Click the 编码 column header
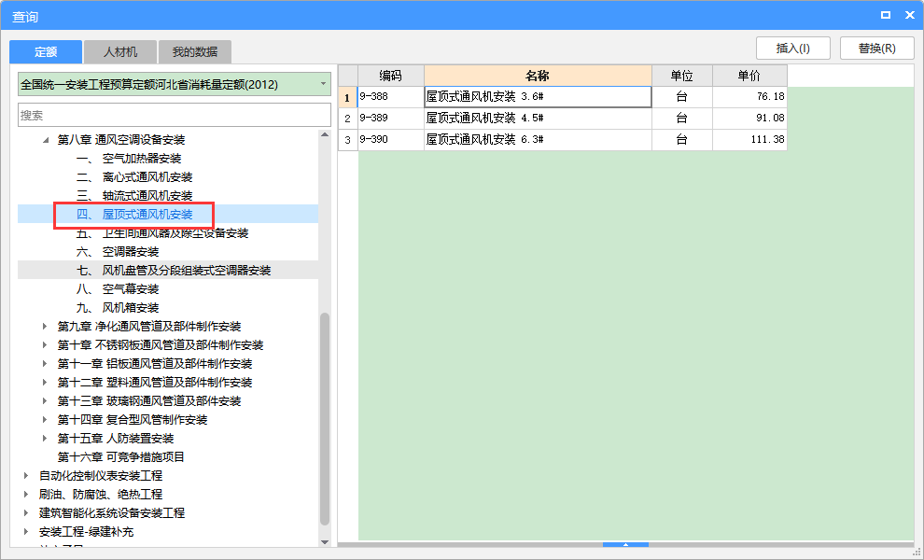 (391, 76)
